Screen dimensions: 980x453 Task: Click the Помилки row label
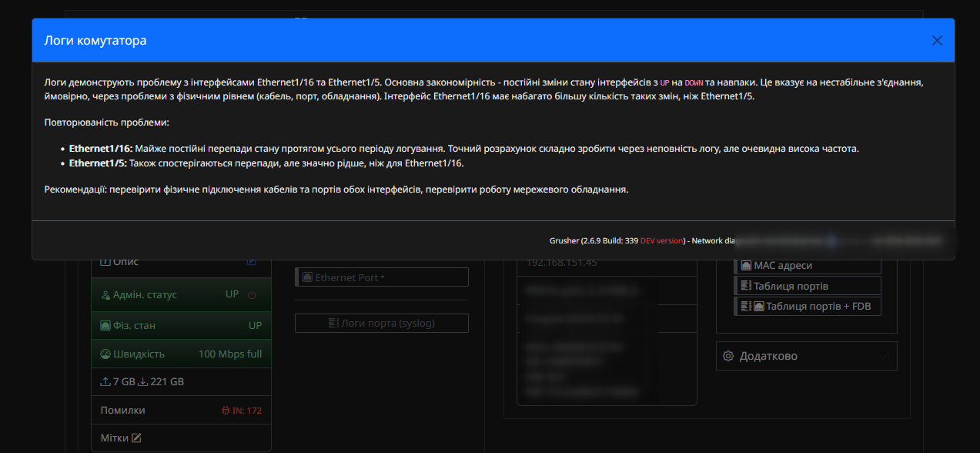tap(122, 411)
